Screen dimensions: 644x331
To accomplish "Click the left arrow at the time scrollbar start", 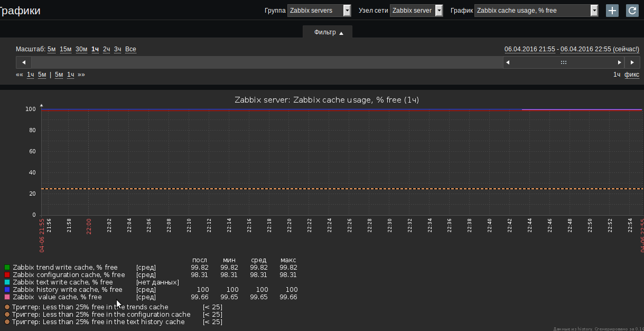I will (23, 62).
